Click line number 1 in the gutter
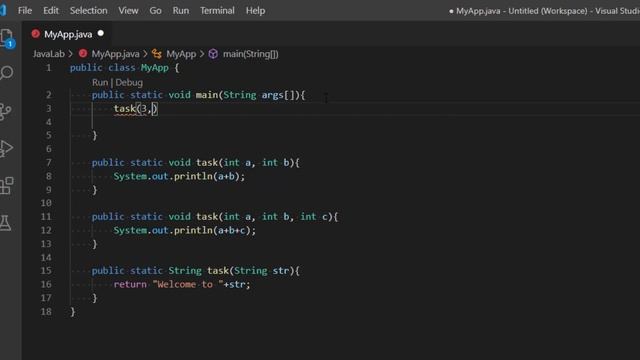The height and width of the screenshot is (360, 640). click(49, 68)
